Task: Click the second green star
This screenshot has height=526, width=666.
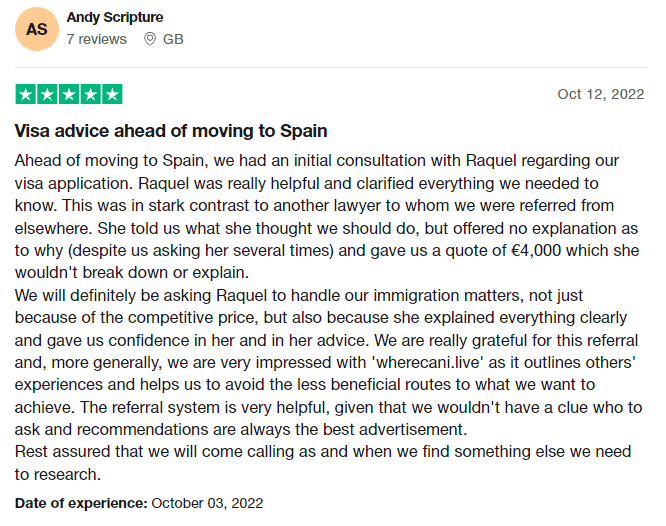Action: [47, 94]
